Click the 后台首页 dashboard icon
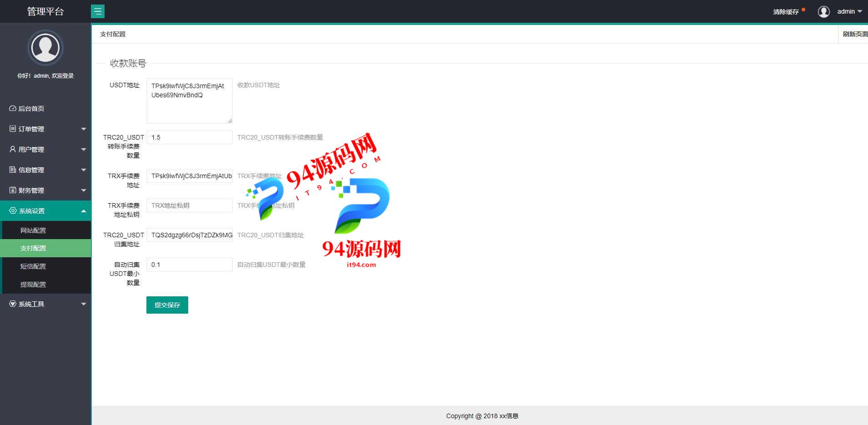This screenshot has height=425, width=868. (x=13, y=109)
